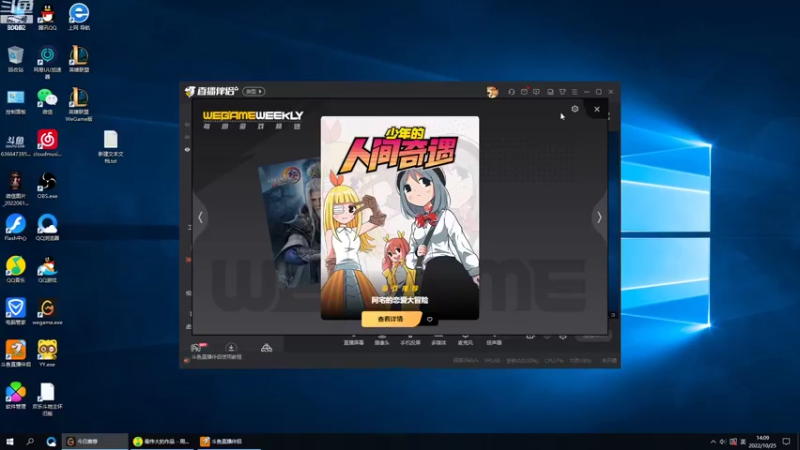Image resolution: width=800 pixels, height=450 pixels.
Task: Close the WeGame Weekly popup
Action: (596, 109)
